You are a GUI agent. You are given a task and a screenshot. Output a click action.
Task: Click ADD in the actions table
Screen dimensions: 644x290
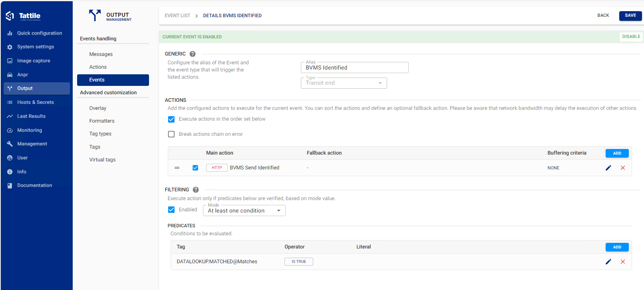pyautogui.click(x=617, y=153)
